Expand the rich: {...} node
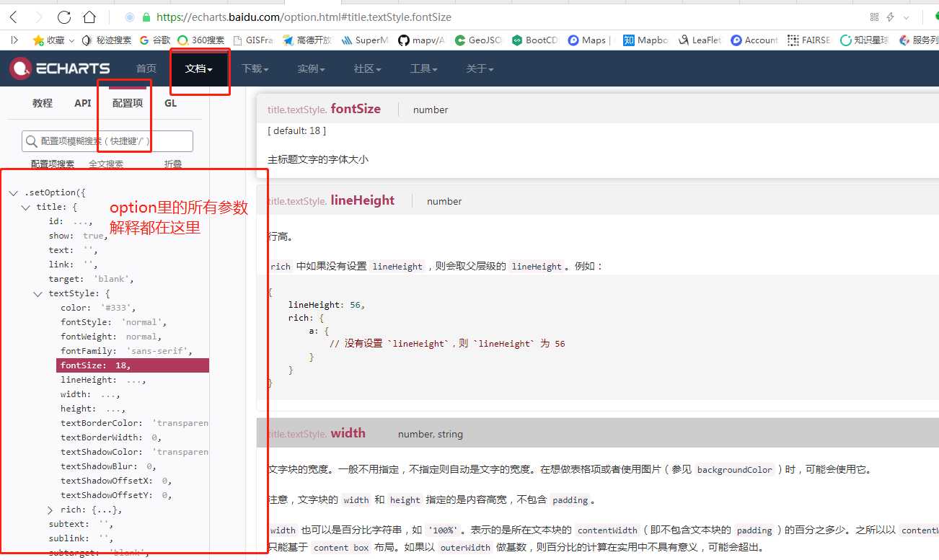Screen dimensions: 939x560 50,510
